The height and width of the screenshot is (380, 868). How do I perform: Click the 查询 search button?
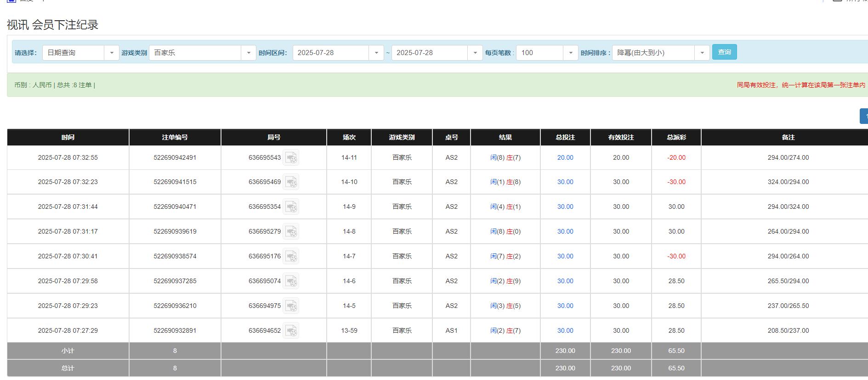(x=724, y=52)
